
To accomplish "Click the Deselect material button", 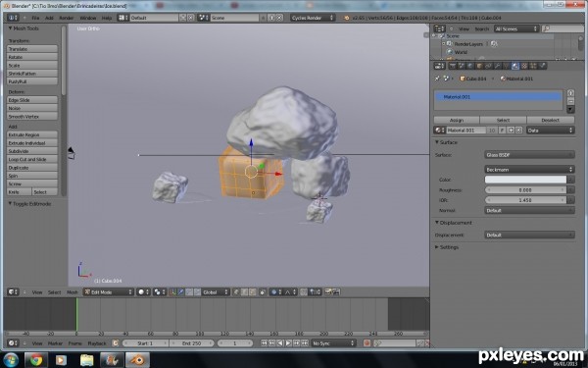I will [550, 120].
